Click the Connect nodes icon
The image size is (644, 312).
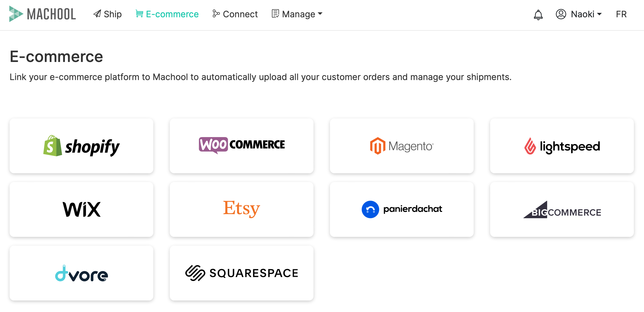[216, 14]
